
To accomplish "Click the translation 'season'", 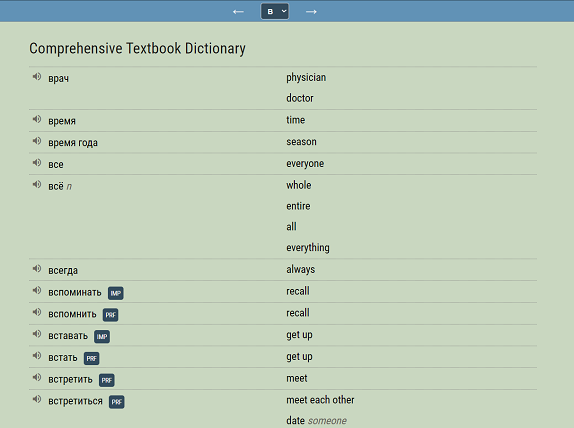I will point(301,142).
